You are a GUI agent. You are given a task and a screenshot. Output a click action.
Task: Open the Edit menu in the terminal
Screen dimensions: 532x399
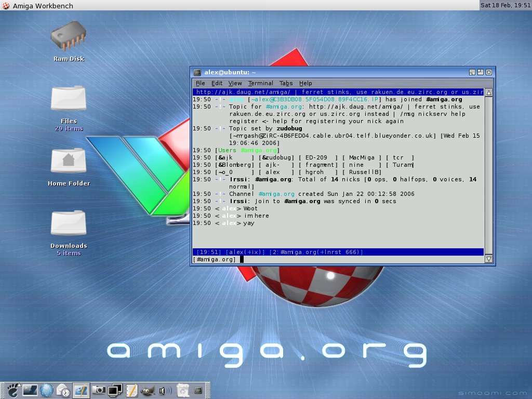pyautogui.click(x=217, y=83)
